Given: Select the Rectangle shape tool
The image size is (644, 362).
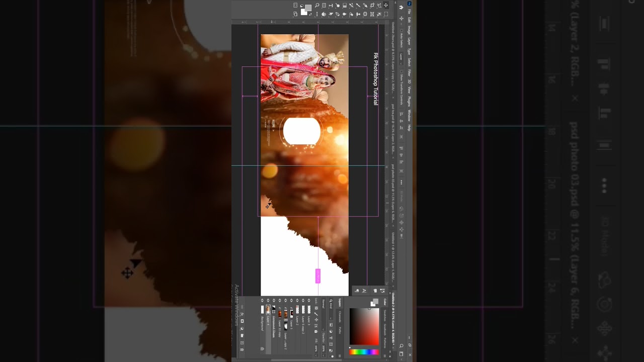Looking at the screenshot, I should click(324, 6).
